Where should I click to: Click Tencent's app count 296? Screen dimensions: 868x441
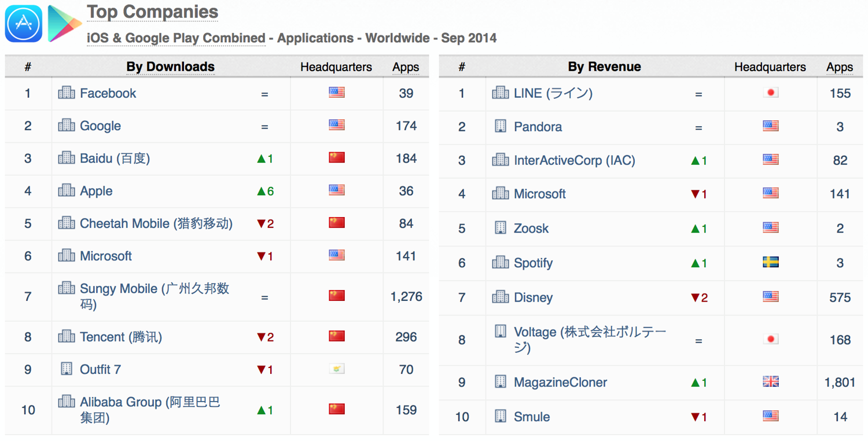406,337
